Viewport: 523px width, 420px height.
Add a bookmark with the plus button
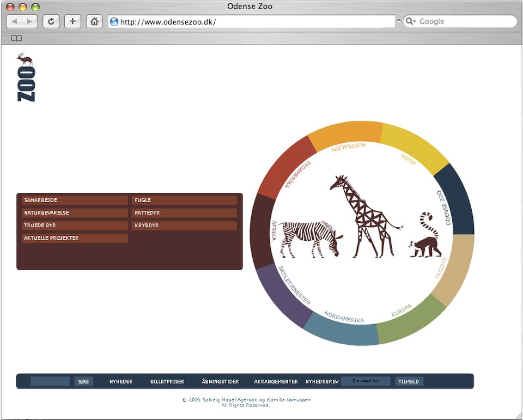(72, 22)
